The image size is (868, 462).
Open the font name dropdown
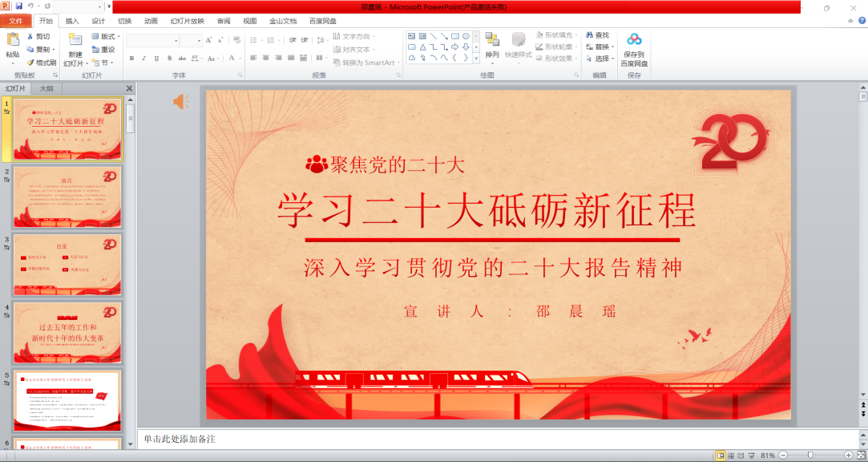click(176, 40)
